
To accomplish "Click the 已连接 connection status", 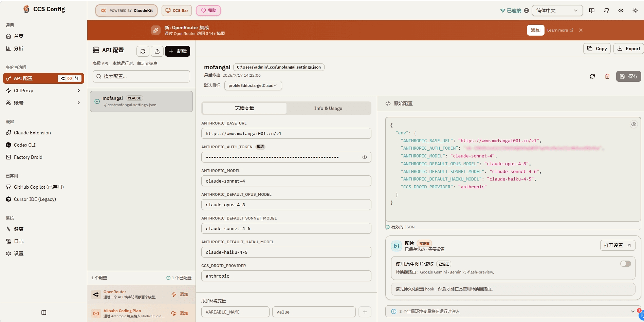I will [511, 11].
